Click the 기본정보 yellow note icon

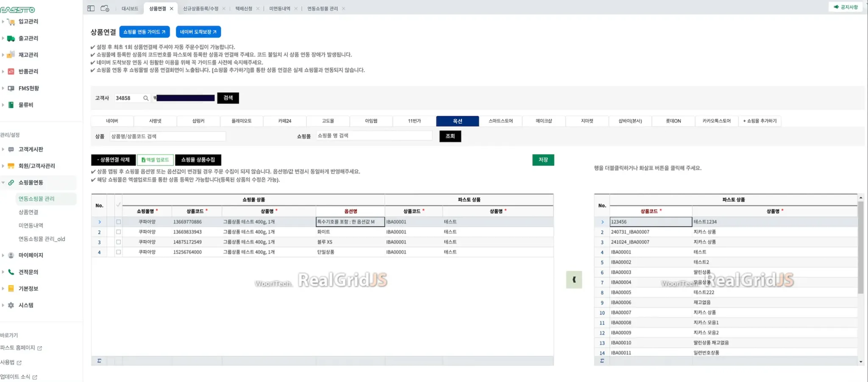(11, 288)
